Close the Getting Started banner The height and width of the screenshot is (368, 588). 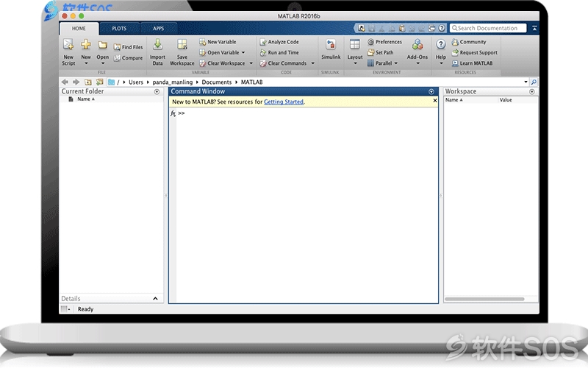tap(435, 101)
